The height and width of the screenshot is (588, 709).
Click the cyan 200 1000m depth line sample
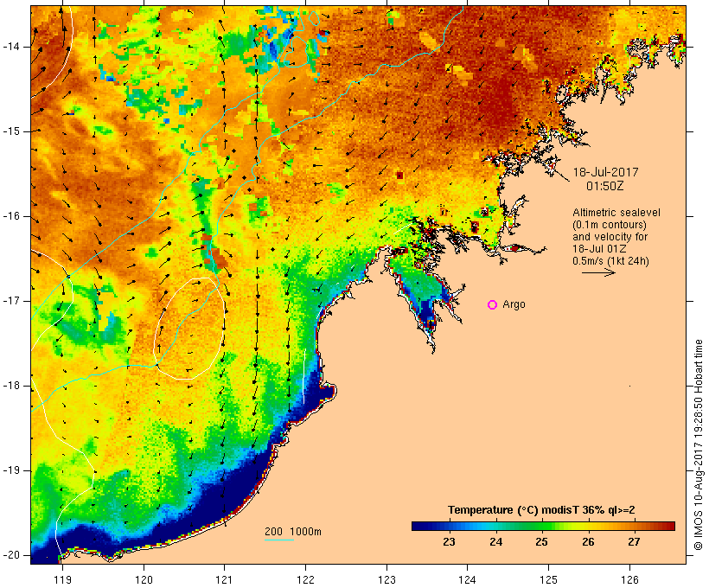[x=279, y=540]
